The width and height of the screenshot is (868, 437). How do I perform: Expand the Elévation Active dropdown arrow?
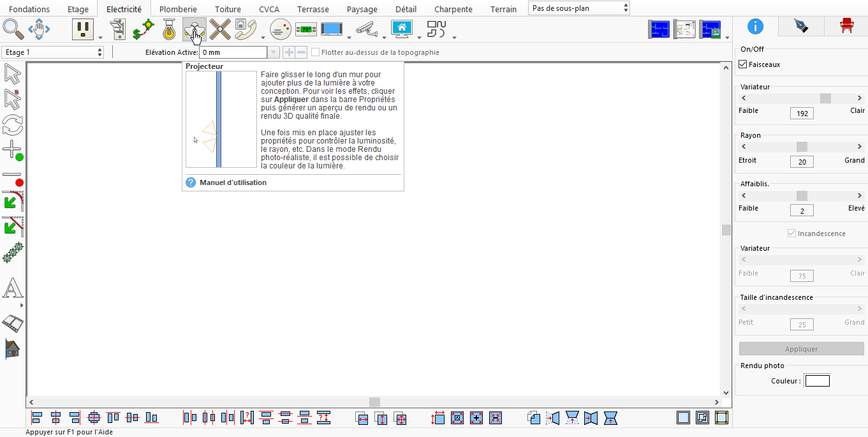point(274,52)
